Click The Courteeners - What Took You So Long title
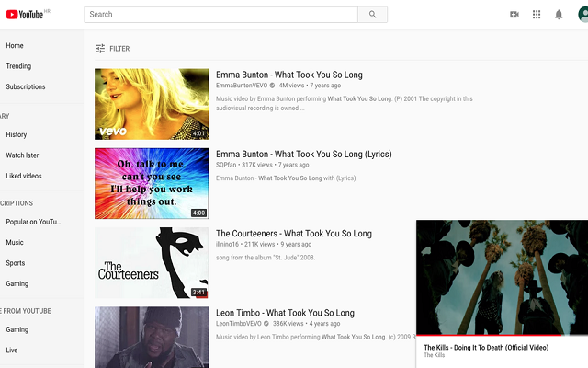Viewport: 588px width, 368px height. pos(294,233)
